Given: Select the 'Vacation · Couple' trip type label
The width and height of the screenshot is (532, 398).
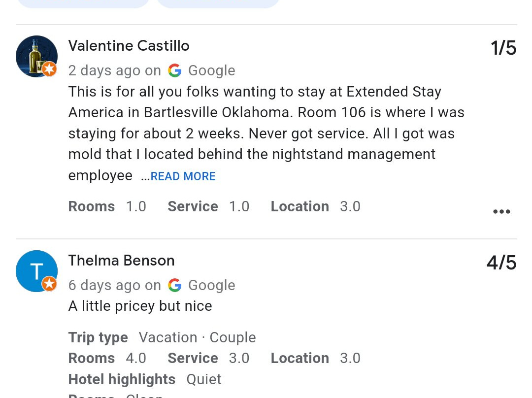Looking at the screenshot, I should (x=197, y=337).
